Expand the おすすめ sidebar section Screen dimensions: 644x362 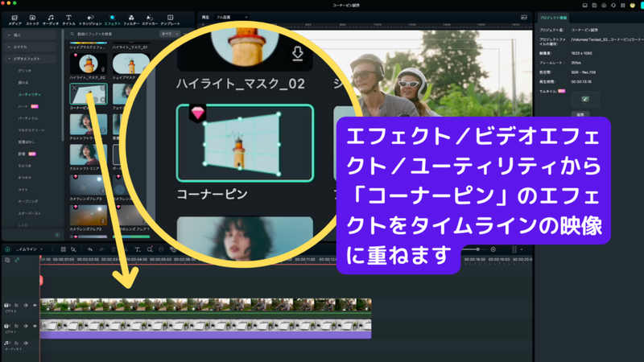[30, 47]
